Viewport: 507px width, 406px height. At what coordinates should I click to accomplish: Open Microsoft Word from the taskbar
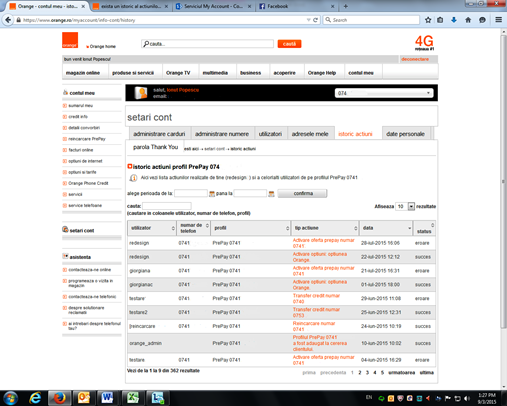point(107,398)
